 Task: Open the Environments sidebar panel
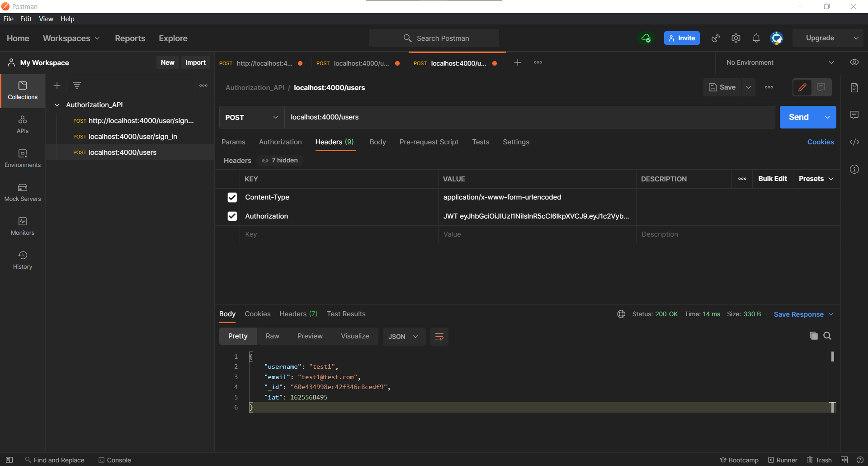pyautogui.click(x=23, y=159)
